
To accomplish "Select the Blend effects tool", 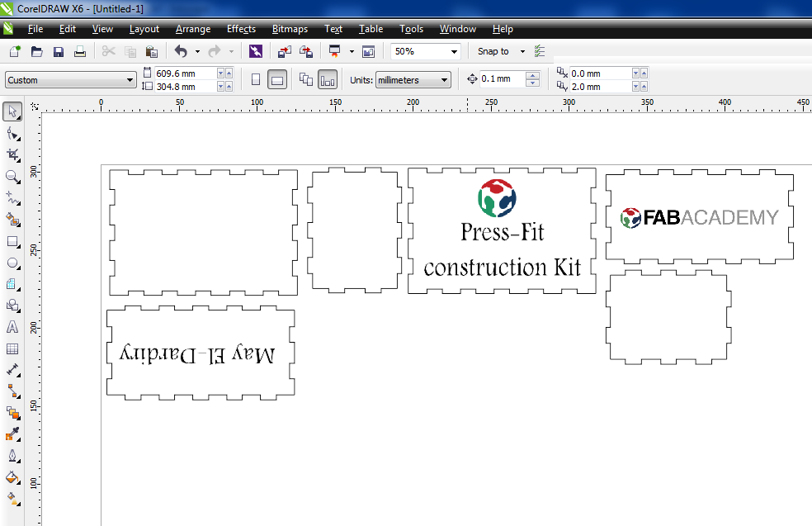I will pos(12,413).
